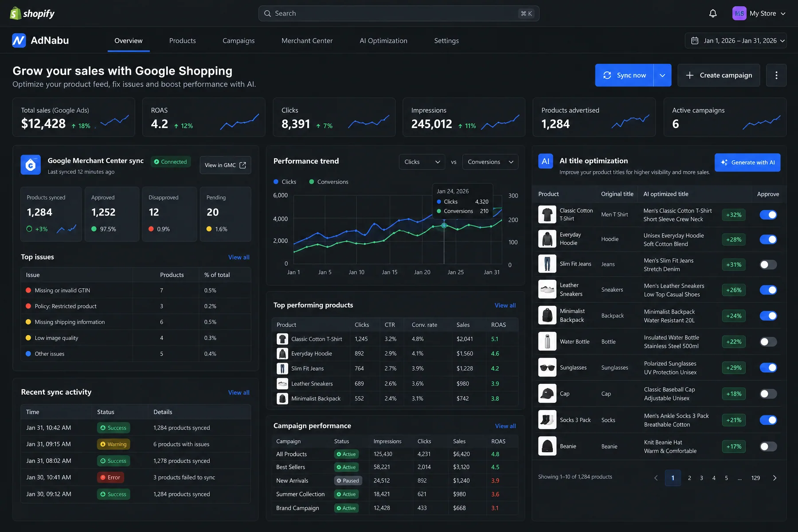798x532 pixels.
Task: Open the Merchant Center tab
Action: (307, 41)
